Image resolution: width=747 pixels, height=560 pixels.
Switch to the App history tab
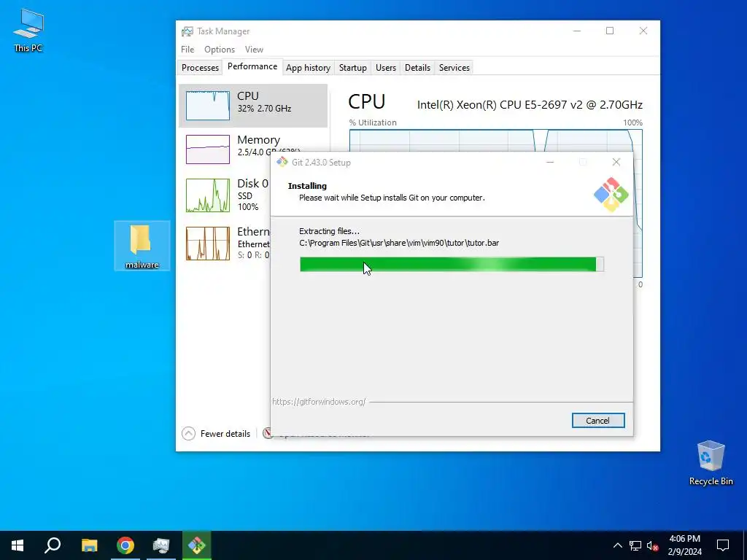click(309, 68)
